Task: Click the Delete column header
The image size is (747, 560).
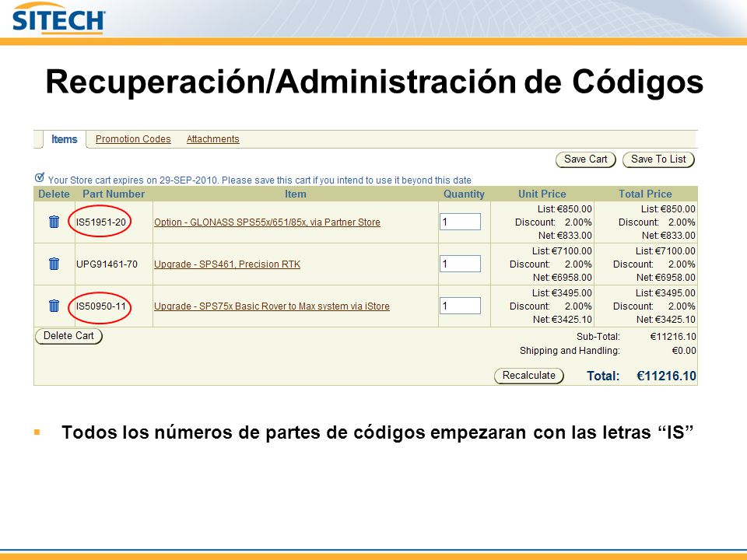Action: point(54,194)
